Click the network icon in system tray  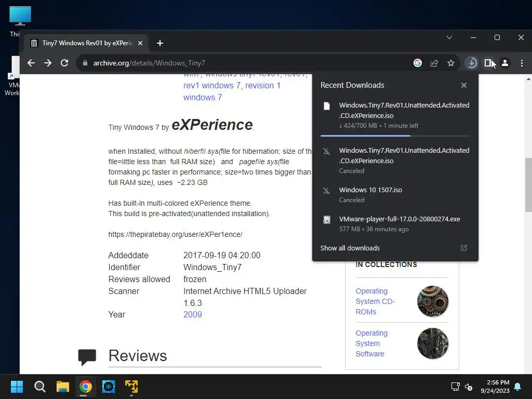[x=455, y=387]
